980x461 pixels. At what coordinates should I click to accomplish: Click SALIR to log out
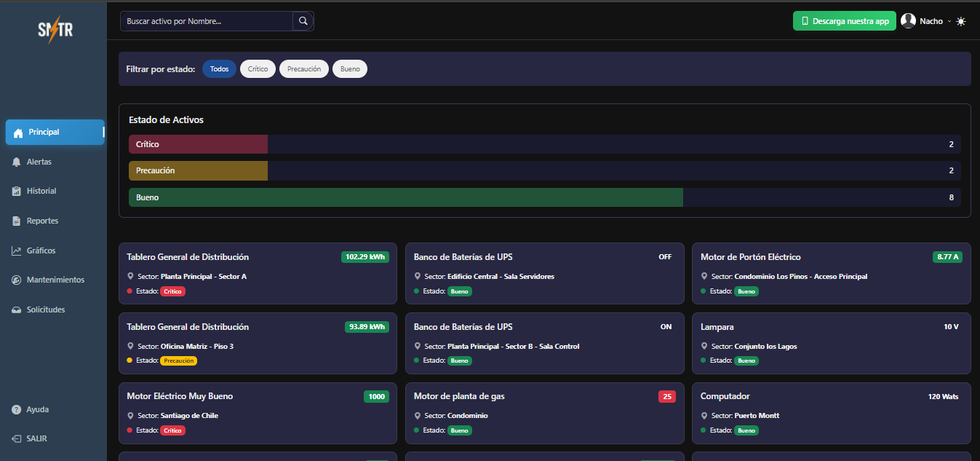coord(33,438)
